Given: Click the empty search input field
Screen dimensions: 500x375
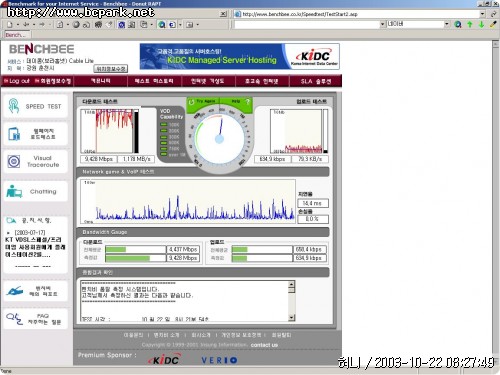Looking at the screenshot, I should 307,24.
